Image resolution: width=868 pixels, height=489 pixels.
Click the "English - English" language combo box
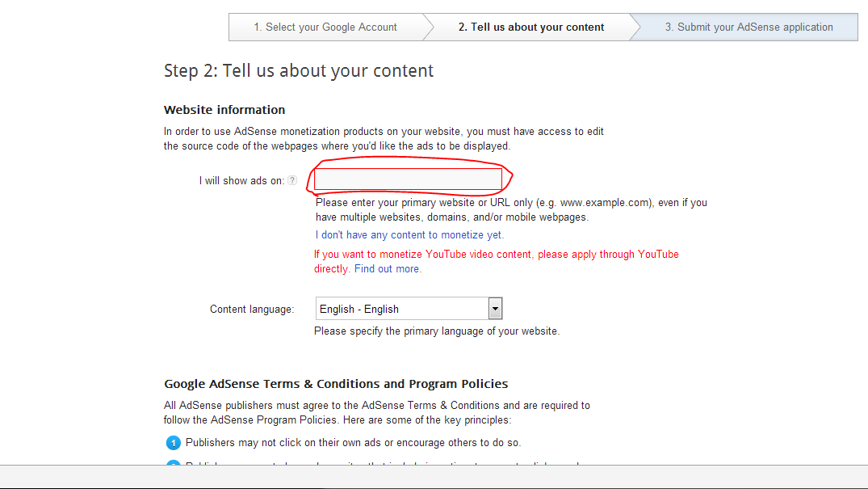click(401, 309)
